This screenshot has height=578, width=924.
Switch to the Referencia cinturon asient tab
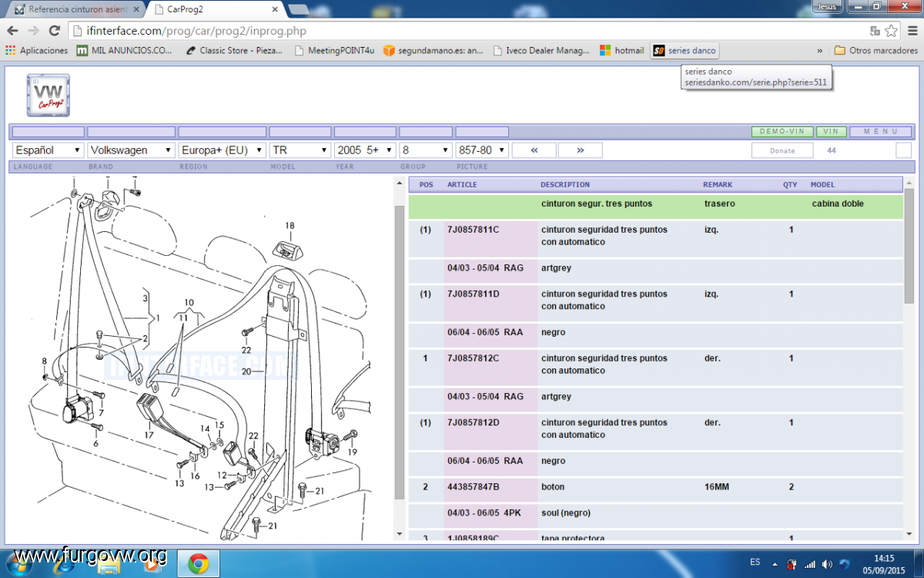75,10
